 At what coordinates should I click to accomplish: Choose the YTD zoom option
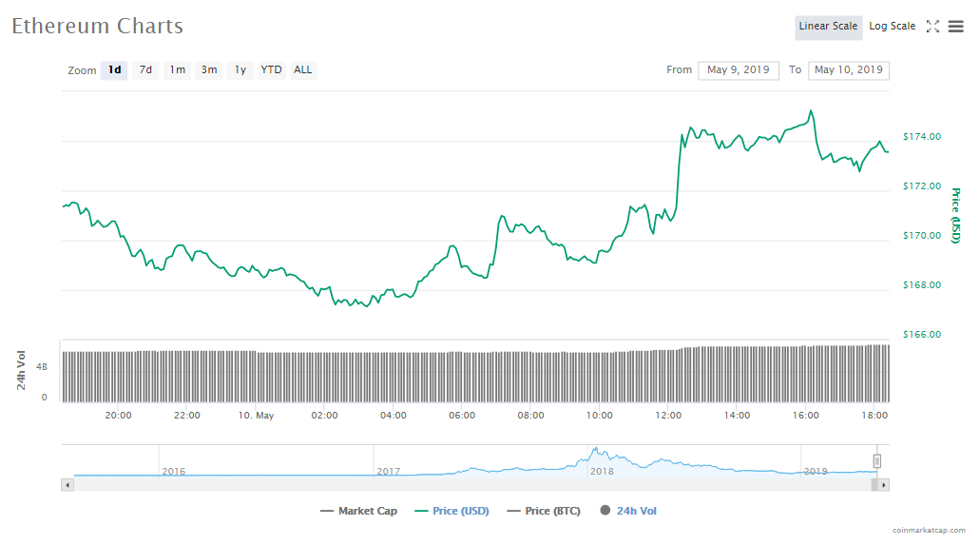271,70
